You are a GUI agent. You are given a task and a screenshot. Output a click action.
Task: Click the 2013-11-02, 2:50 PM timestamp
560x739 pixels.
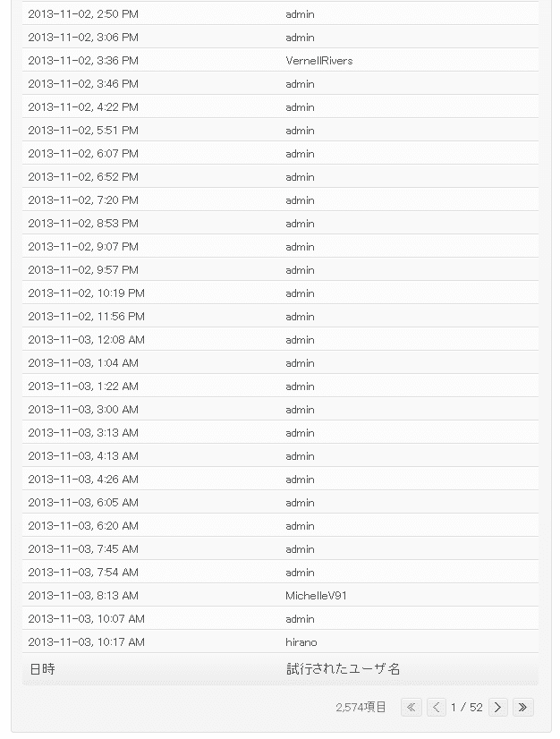[83, 14]
